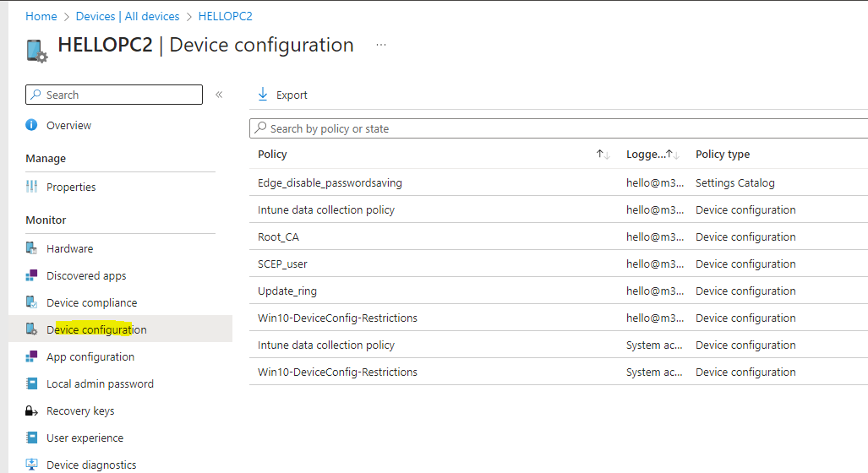The width and height of the screenshot is (868, 473).
Task: Click Search by policy or state box
Action: (x=558, y=128)
